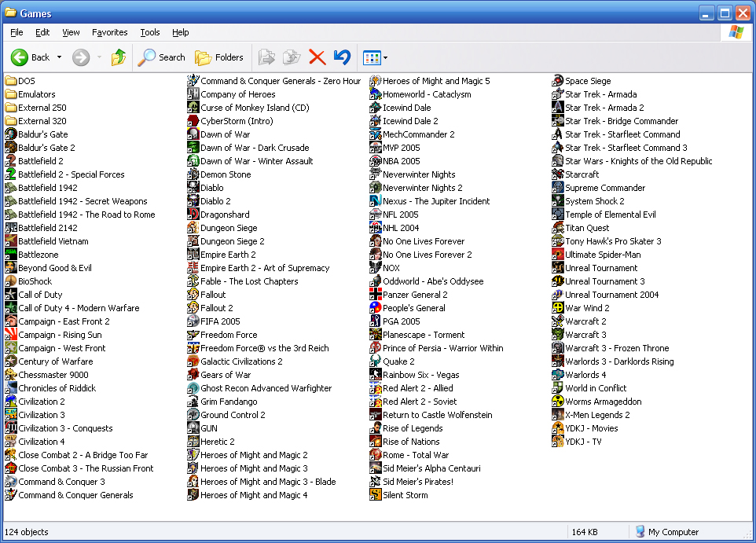The image size is (756, 543).
Task: Open the Help menu
Action: point(180,32)
